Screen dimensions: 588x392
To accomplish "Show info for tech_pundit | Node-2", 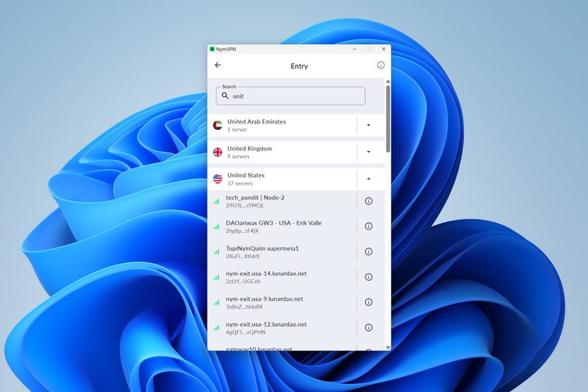I will tap(368, 201).
